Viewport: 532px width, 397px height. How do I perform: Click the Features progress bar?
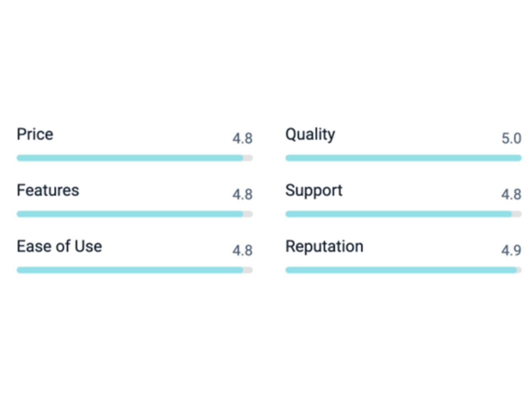click(135, 214)
